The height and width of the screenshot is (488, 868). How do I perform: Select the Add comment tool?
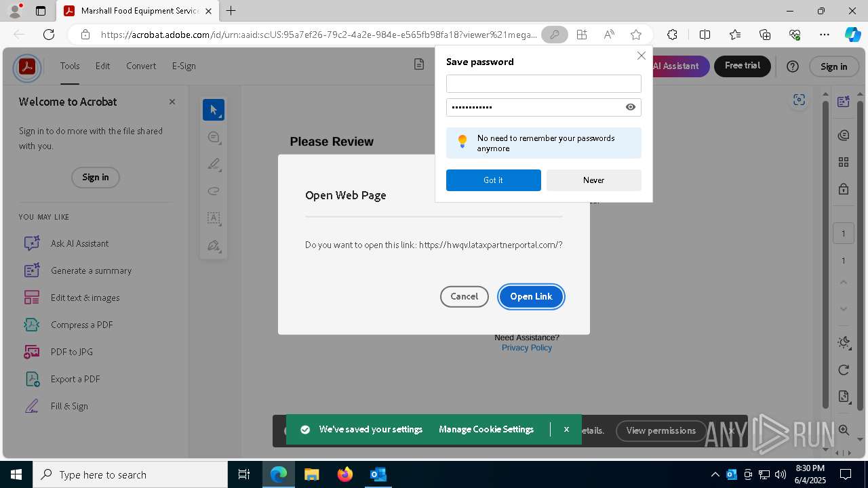pyautogui.click(x=214, y=138)
